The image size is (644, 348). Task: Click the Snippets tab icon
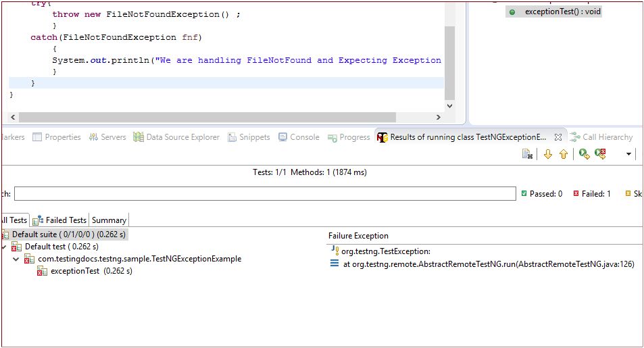(x=232, y=137)
